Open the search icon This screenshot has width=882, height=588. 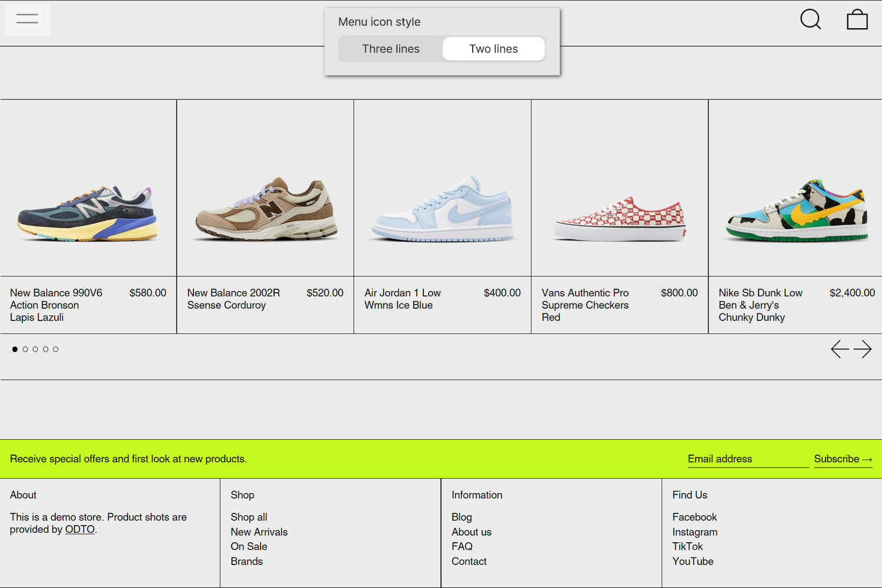coord(810,19)
